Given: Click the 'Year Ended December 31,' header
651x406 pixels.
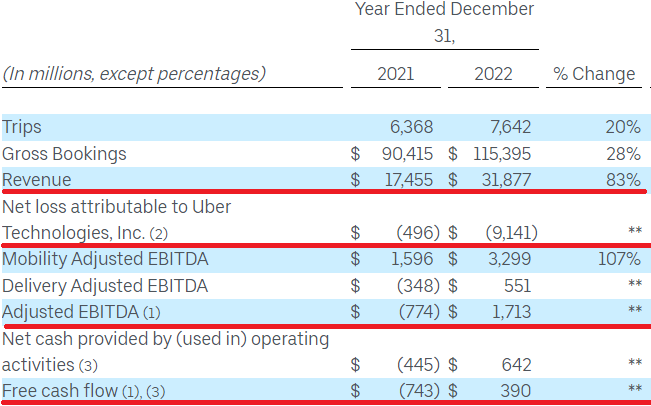Looking at the screenshot, I should coord(444,22).
